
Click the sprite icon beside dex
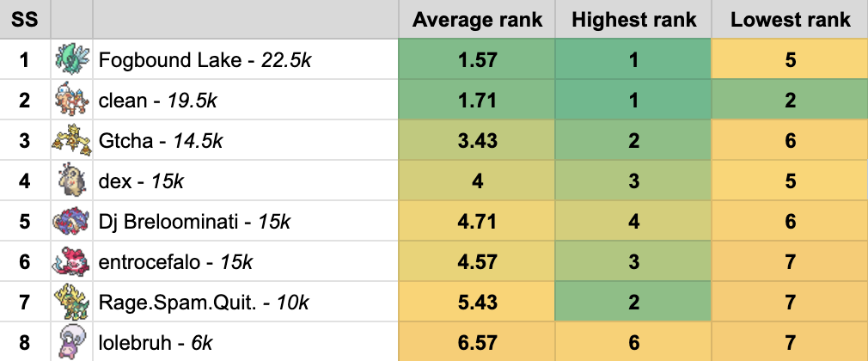[70, 180]
